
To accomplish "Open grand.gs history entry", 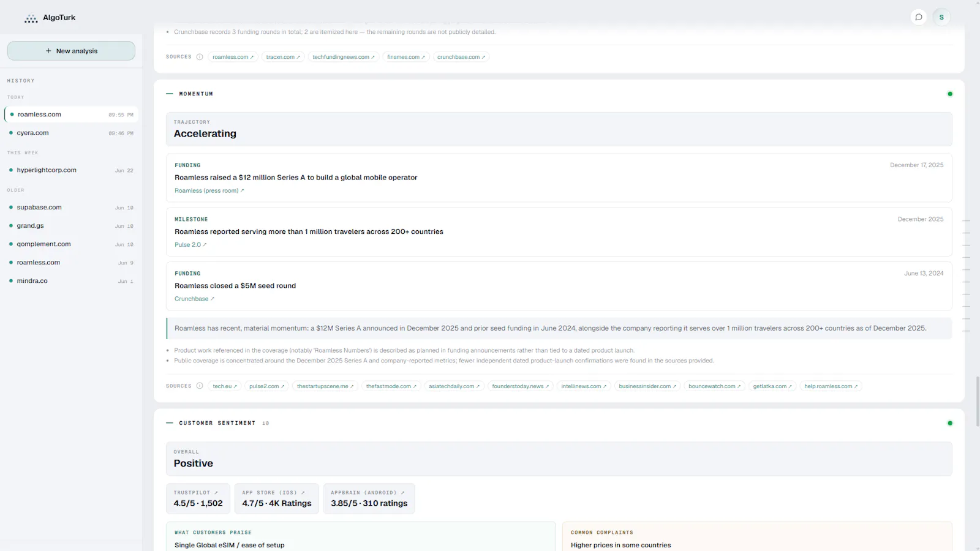I will tap(71, 226).
